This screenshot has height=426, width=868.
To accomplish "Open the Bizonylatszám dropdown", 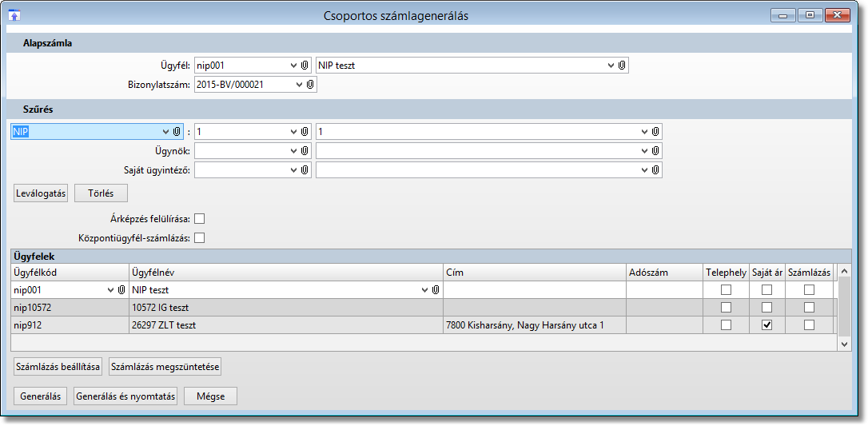I will pyautogui.click(x=300, y=85).
